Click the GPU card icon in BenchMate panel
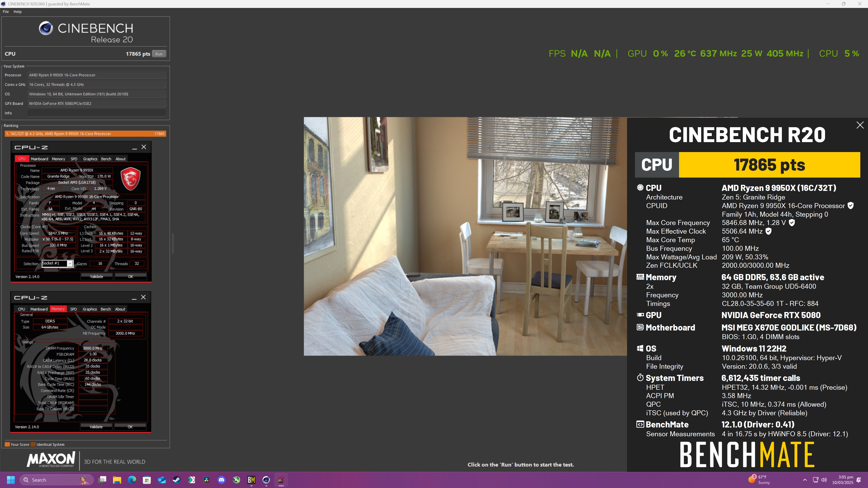This screenshot has height=488, width=868. [x=640, y=315]
